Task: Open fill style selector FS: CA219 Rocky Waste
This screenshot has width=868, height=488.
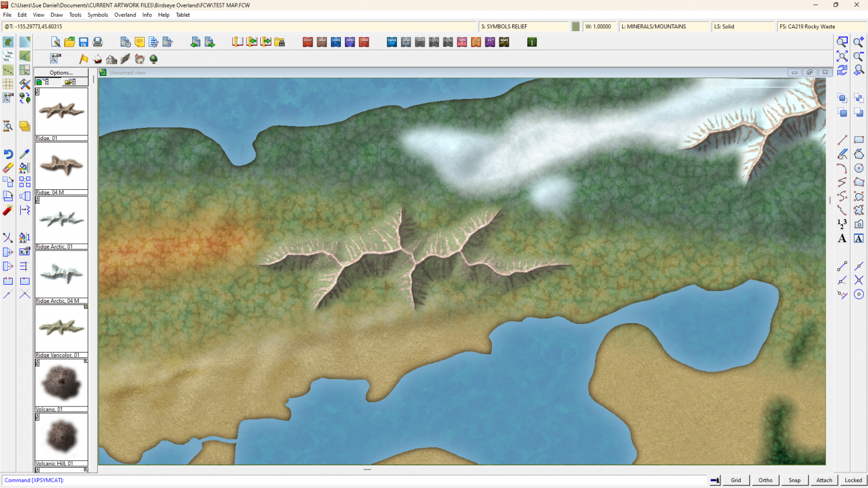Action: click(819, 27)
